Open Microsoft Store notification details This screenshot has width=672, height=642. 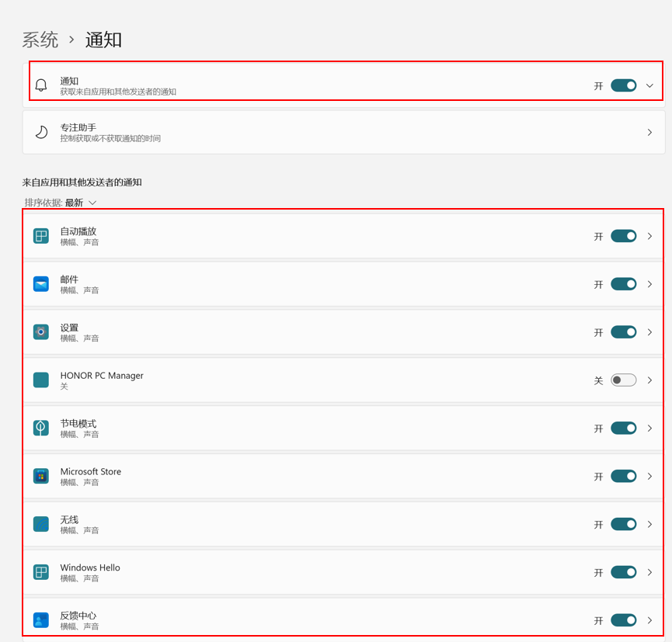pyautogui.click(x=649, y=476)
